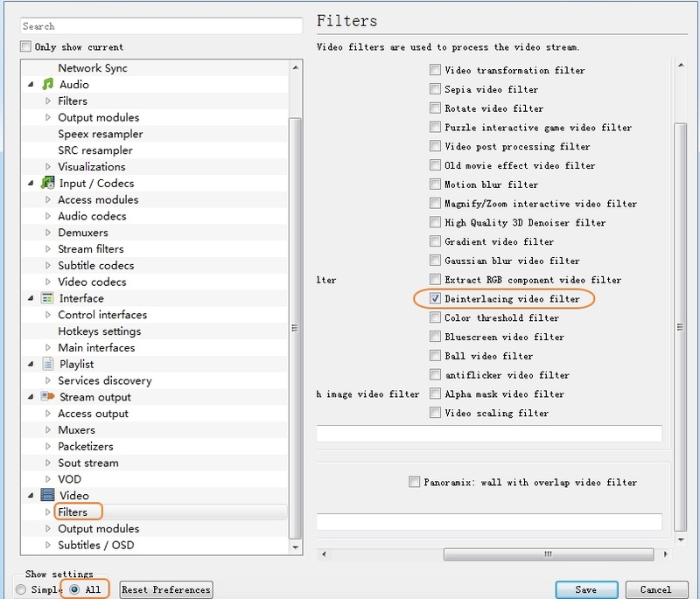This screenshot has height=599, width=700.
Task: Expand the Video Filters tree node
Action: pyautogui.click(x=49, y=512)
